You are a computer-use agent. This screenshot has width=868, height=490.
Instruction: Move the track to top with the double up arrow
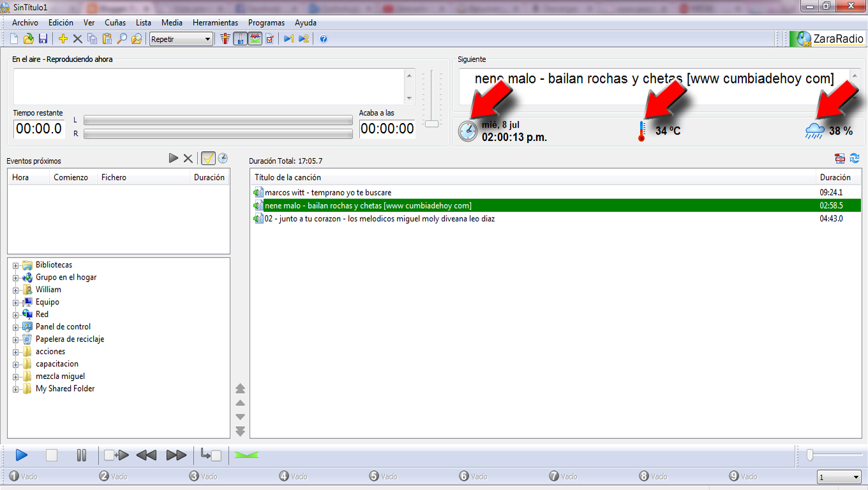tap(240, 388)
